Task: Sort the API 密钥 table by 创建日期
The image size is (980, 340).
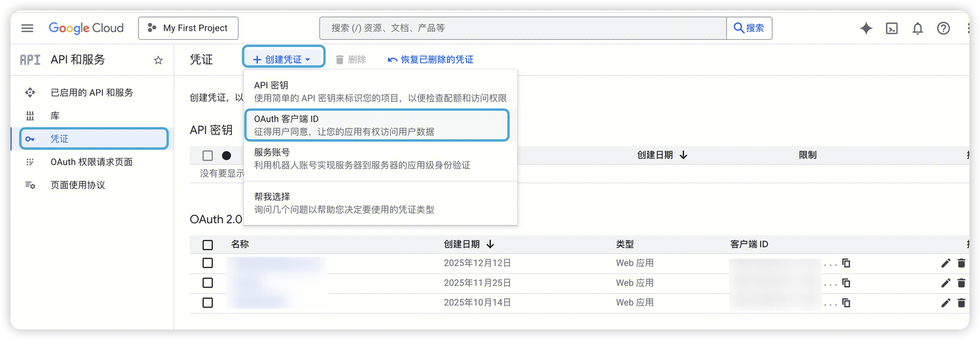Action: tap(662, 155)
